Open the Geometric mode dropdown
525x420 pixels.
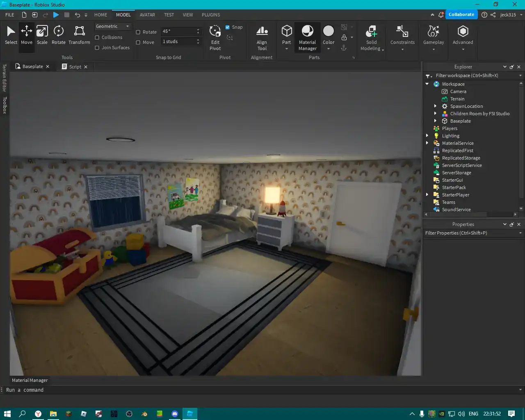coord(113,26)
